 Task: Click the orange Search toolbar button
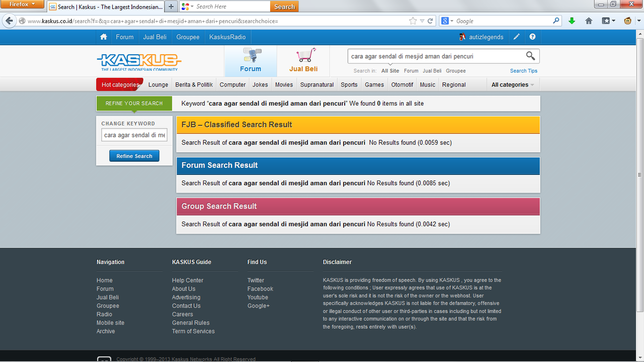tap(284, 7)
